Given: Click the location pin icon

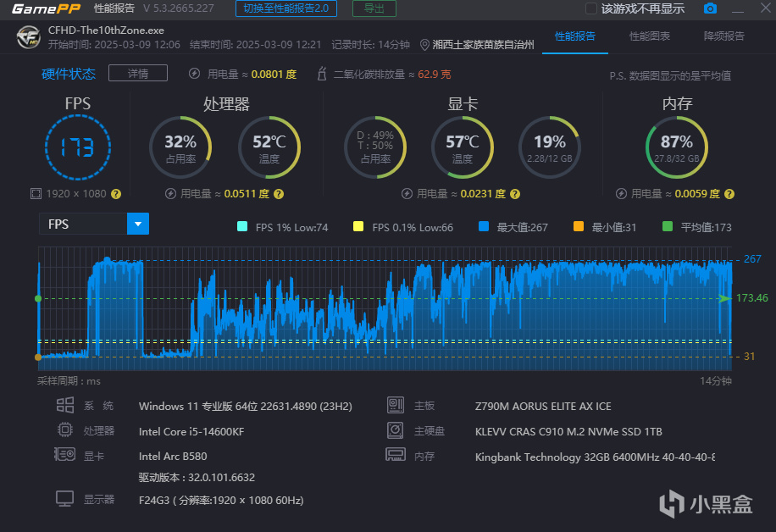Looking at the screenshot, I should pos(424,45).
